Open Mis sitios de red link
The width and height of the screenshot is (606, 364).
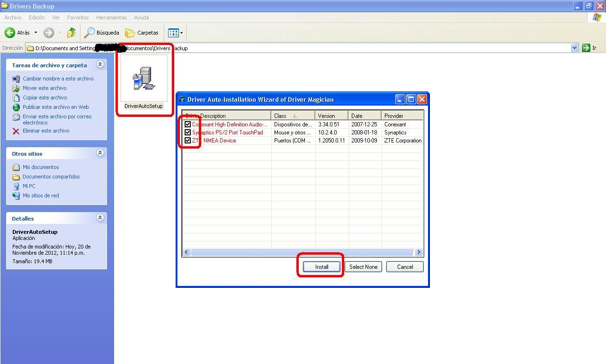(x=41, y=195)
